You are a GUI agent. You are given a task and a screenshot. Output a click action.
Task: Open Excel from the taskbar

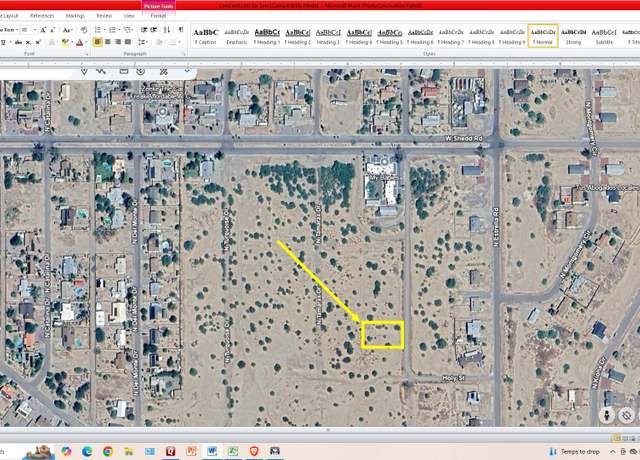coord(233,451)
